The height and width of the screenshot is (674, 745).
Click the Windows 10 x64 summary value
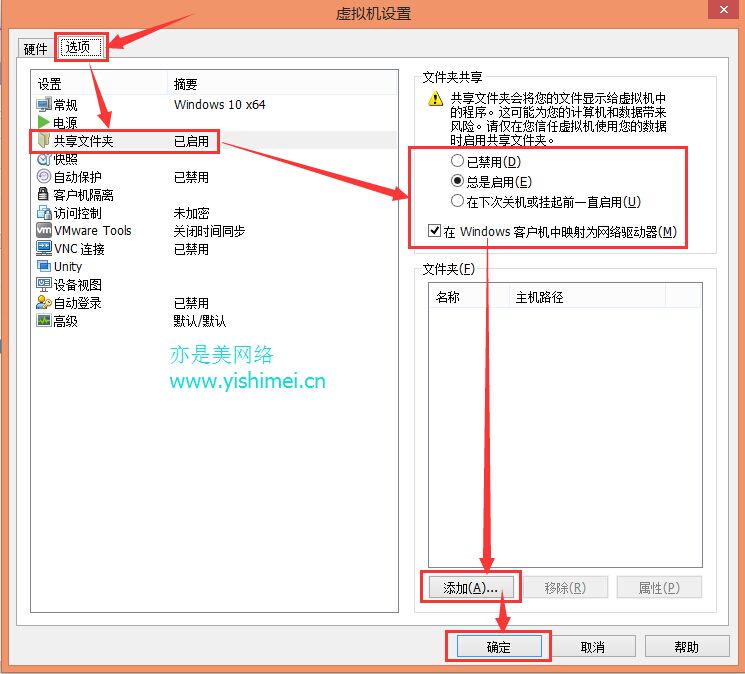[x=220, y=104]
